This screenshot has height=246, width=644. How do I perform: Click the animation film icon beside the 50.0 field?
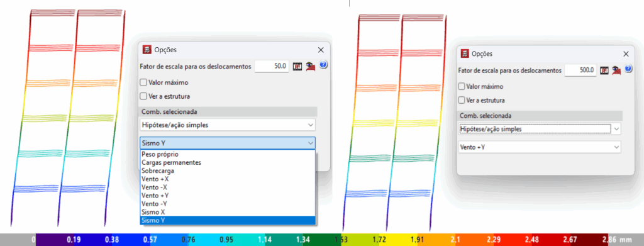pos(297,66)
